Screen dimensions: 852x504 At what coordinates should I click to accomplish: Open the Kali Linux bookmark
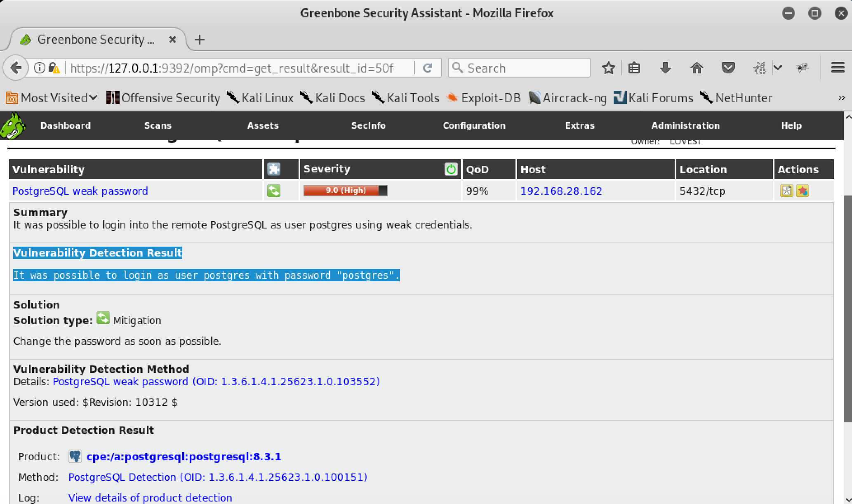point(260,98)
